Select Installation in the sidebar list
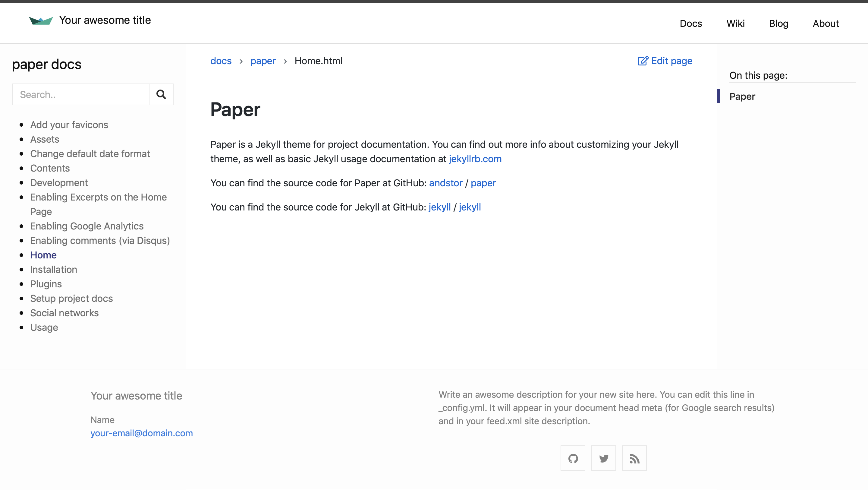The width and height of the screenshot is (868, 490). pos(54,270)
